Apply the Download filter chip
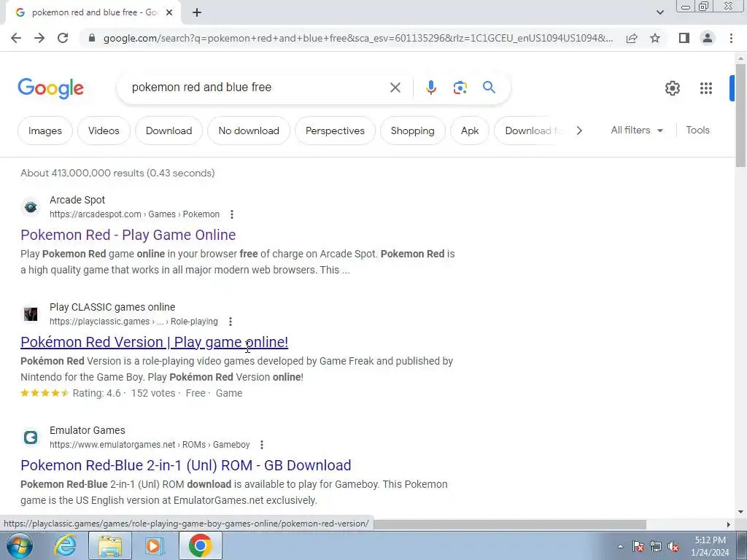The width and height of the screenshot is (747, 560). point(169,131)
